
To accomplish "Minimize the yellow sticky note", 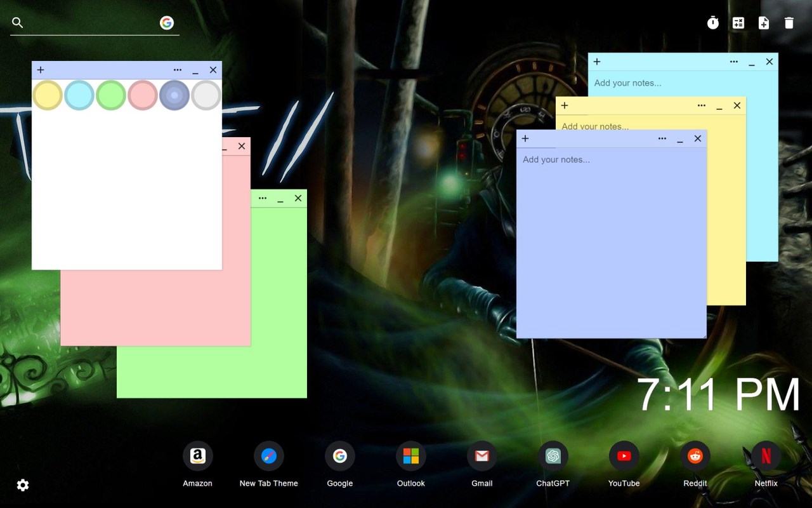I will click(x=719, y=107).
